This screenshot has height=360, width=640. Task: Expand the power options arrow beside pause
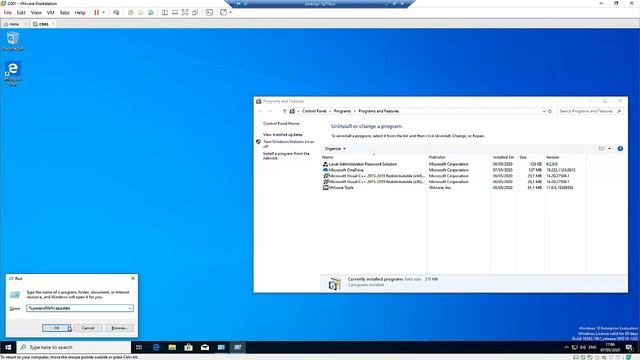[104, 13]
